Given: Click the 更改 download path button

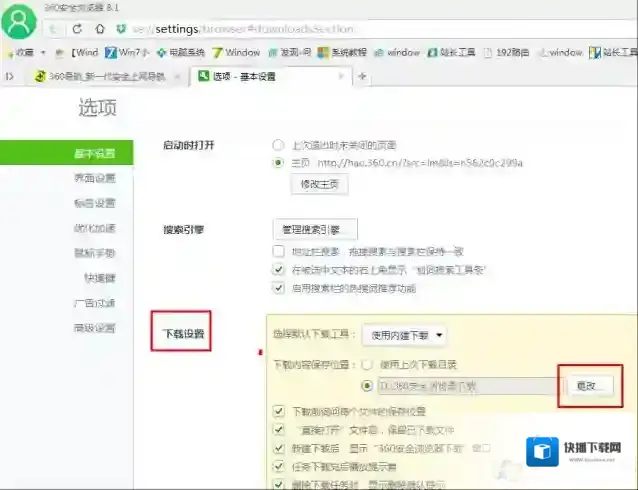Looking at the screenshot, I should click(587, 384).
